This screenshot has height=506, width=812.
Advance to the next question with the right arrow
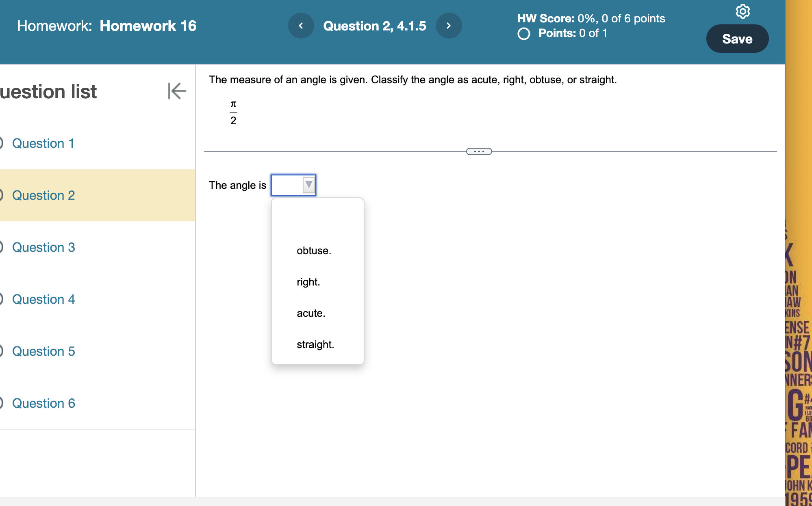[449, 25]
